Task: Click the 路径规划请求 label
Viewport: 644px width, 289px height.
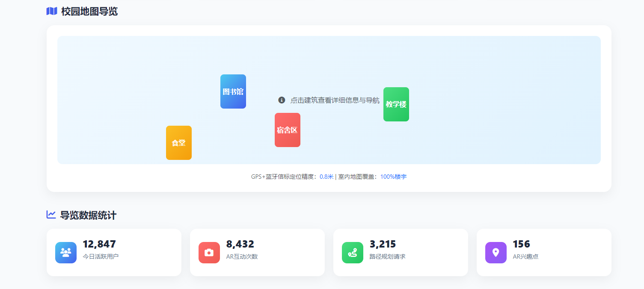Action: (387, 257)
